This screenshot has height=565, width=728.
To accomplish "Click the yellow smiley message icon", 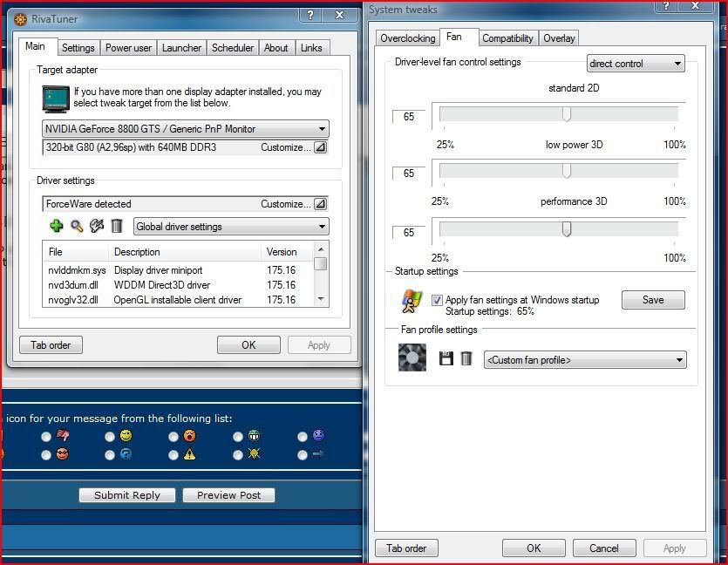I will (126, 435).
